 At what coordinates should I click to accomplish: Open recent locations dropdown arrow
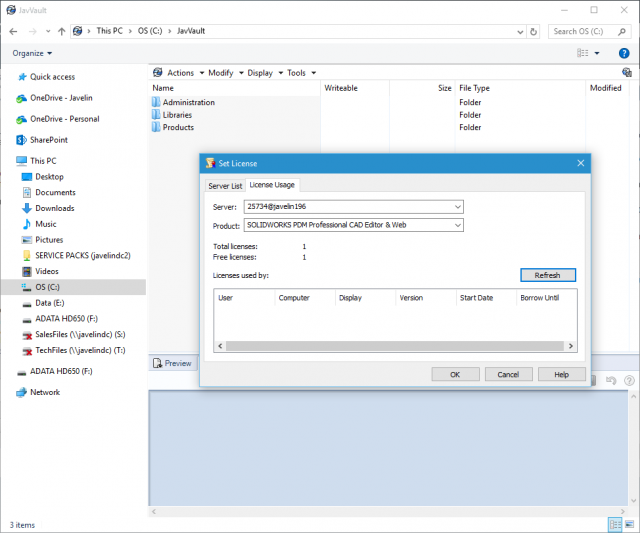48,31
